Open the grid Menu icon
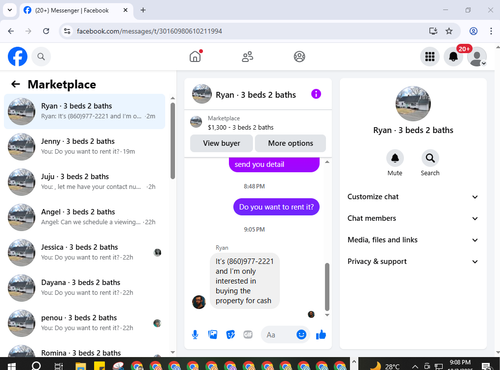 430,57
